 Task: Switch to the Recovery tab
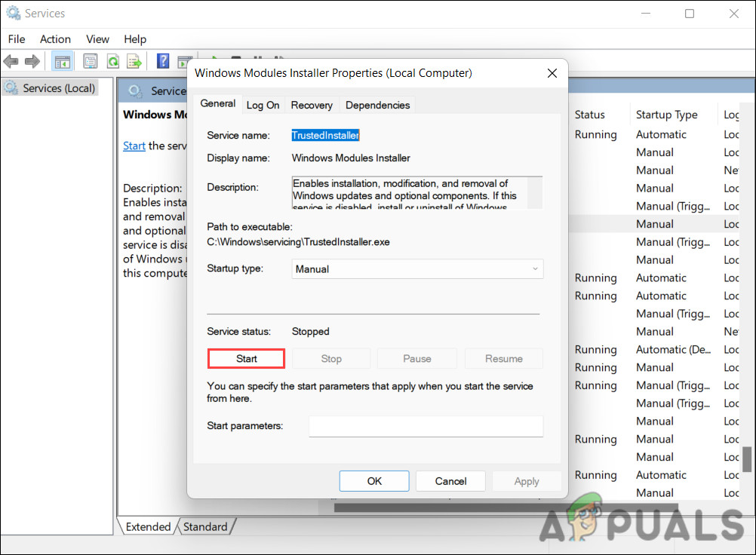[312, 105]
